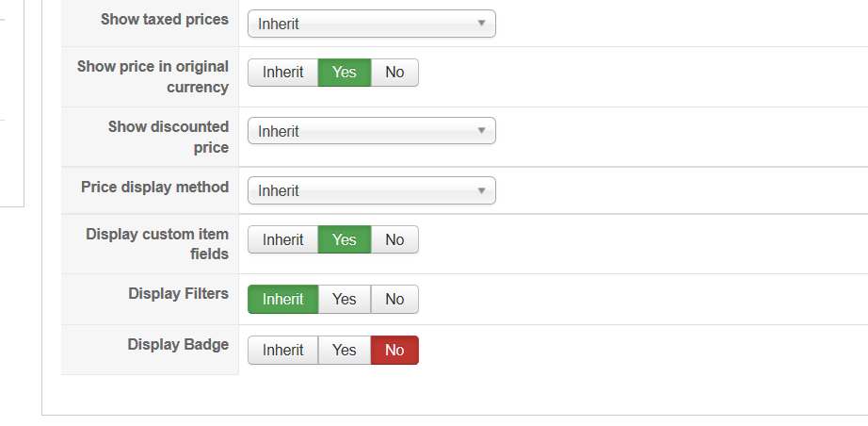Set Display custom item fields to Inherit
The image size is (868, 426).
point(282,239)
